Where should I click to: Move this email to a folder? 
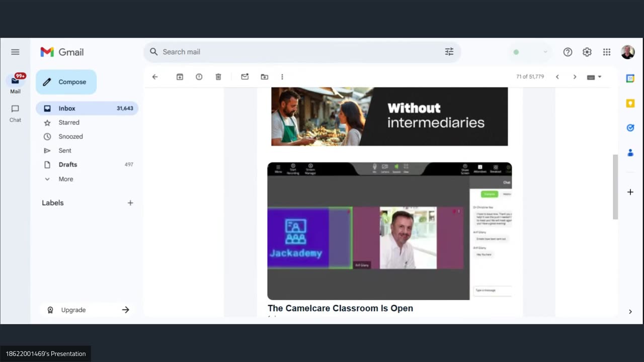264,77
